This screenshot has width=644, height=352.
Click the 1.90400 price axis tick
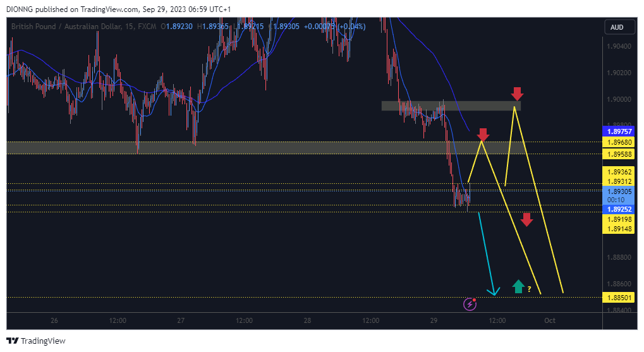point(619,46)
